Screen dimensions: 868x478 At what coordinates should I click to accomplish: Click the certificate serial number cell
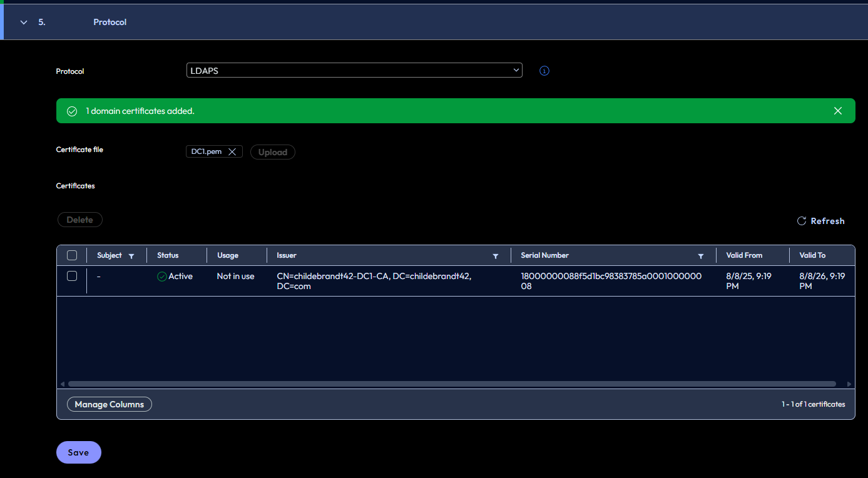coord(611,281)
